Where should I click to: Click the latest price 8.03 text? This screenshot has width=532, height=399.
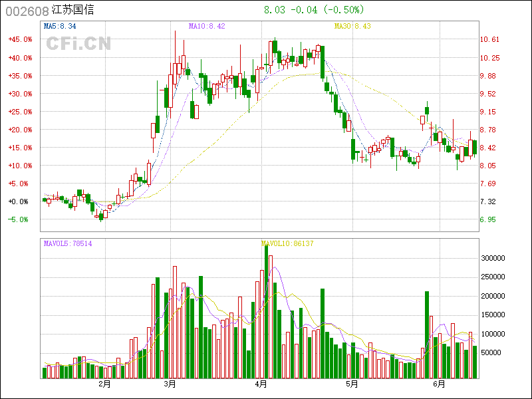tap(275, 10)
